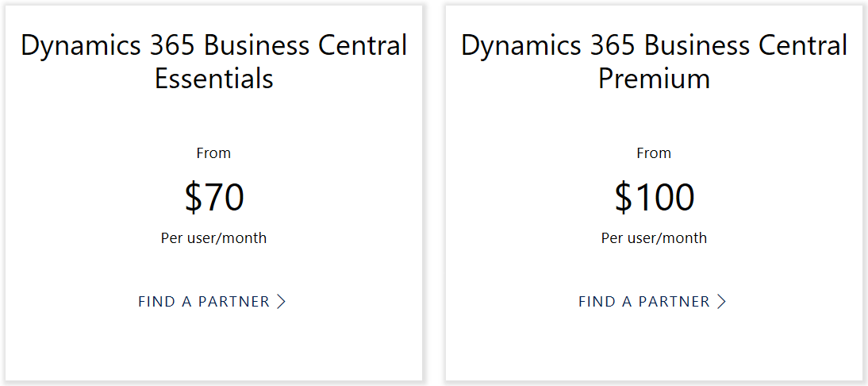Click the $70 price in Essentials card
The height and width of the screenshot is (386, 868).
tap(214, 197)
